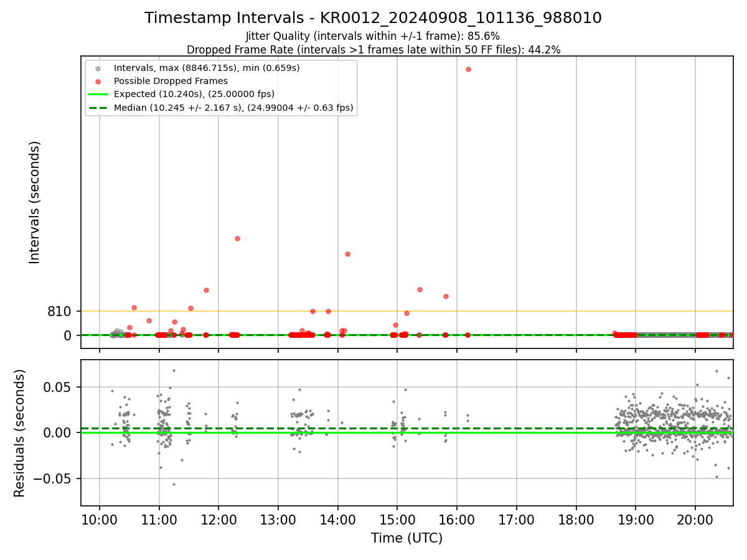Viewport: 747px width, 560px height.
Task: Select the 'Dropped Frame Rate' 44.2% subtitle line
Action: (373, 50)
